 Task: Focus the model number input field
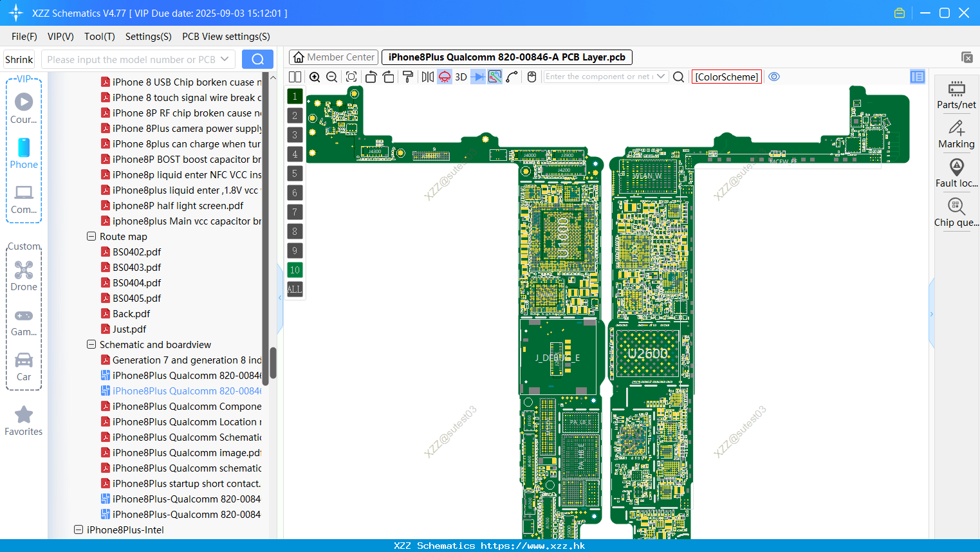pyautogui.click(x=131, y=59)
